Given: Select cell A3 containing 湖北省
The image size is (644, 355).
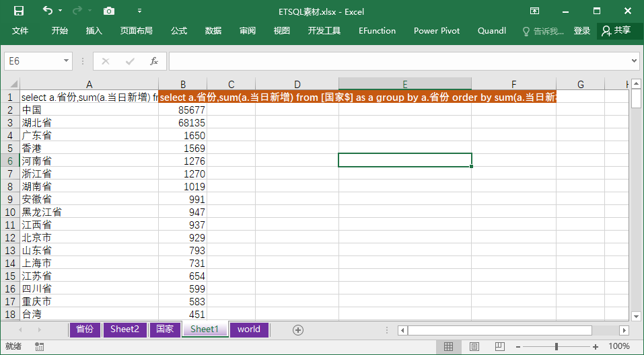Looking at the screenshot, I should (x=89, y=122).
